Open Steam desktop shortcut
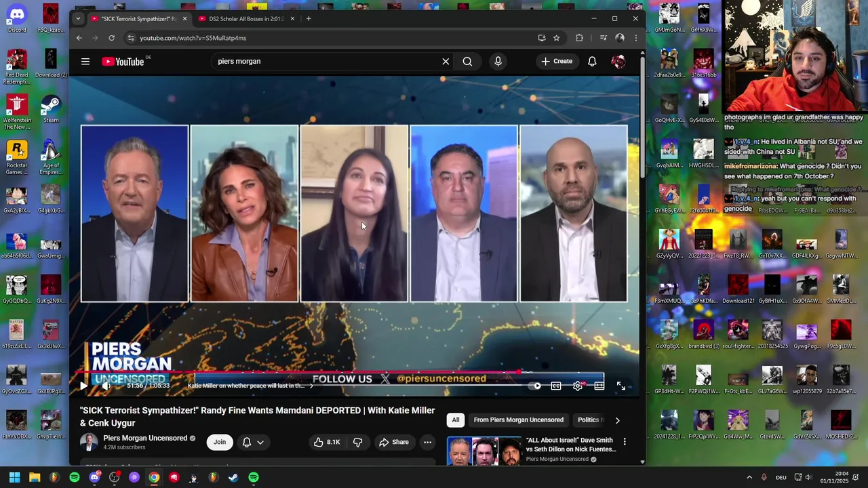Screen dimensions: 868x488 [51, 108]
